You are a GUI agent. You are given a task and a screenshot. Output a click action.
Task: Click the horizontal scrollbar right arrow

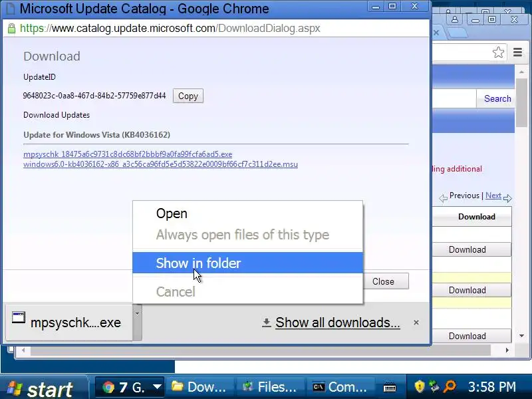pos(507,350)
